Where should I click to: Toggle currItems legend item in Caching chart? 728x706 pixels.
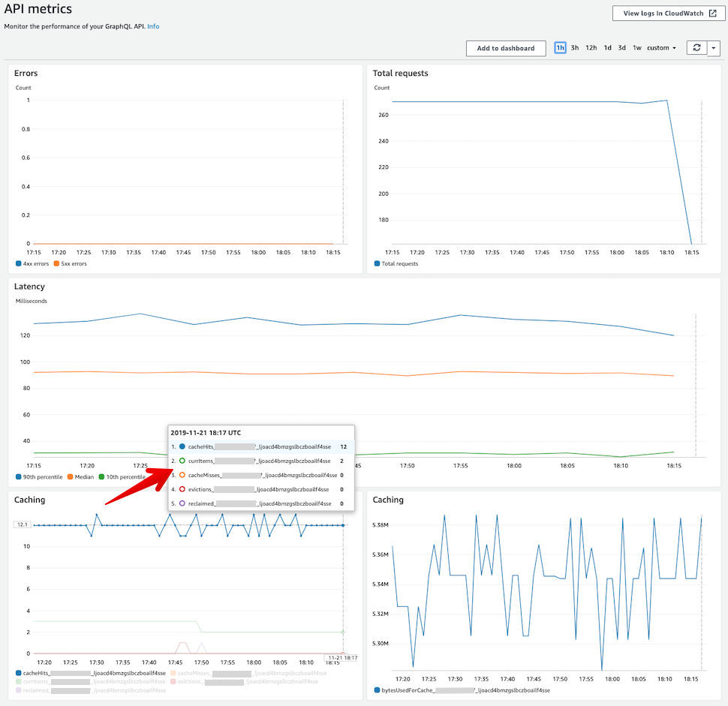[x=91, y=681]
